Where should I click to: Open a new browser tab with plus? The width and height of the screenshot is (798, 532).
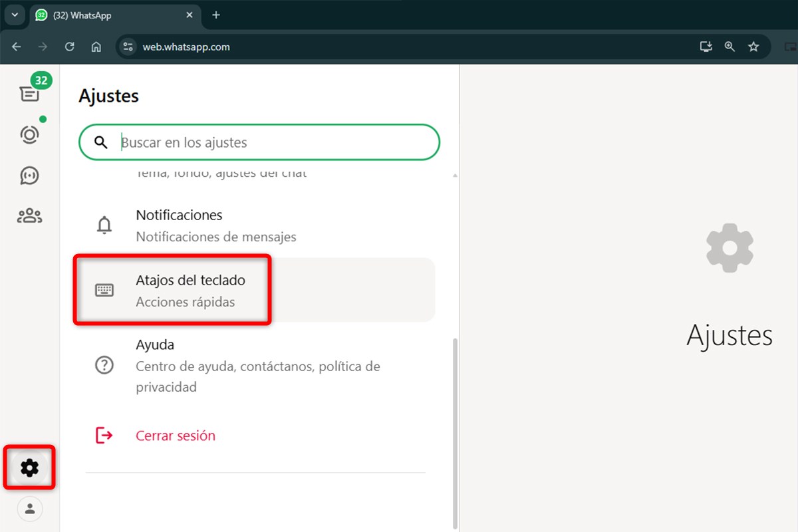pos(215,15)
